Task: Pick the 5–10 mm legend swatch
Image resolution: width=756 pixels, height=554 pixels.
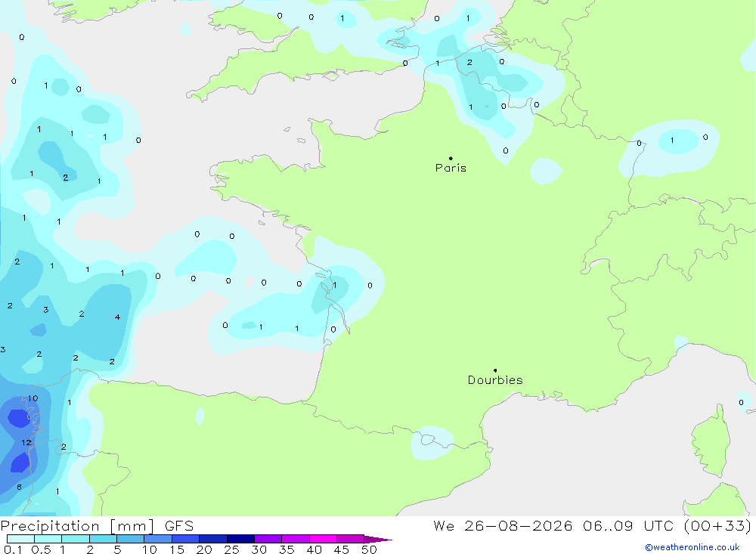Action: 131,539
